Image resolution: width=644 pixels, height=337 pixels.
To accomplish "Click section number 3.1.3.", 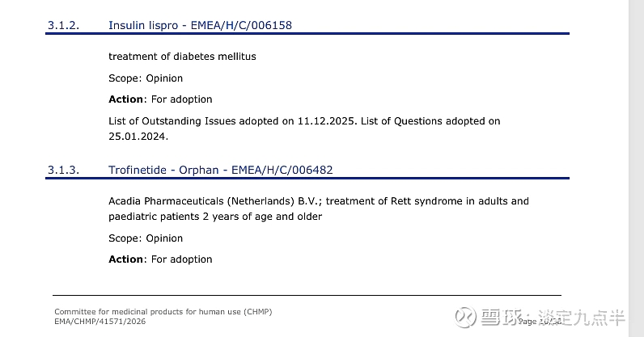I will point(63,170).
